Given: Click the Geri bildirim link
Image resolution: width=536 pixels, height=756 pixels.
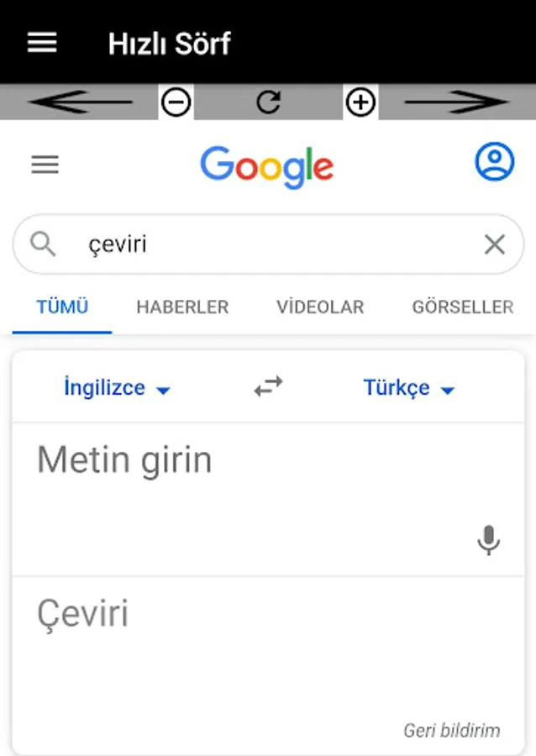Looking at the screenshot, I should pos(451,730).
